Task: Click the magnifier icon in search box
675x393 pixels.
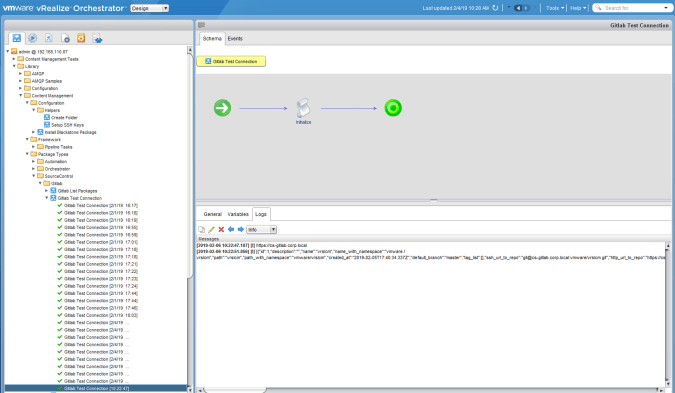Action: pos(598,8)
